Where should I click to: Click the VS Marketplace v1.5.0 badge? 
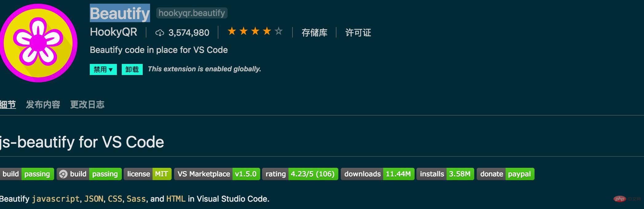pos(217,174)
